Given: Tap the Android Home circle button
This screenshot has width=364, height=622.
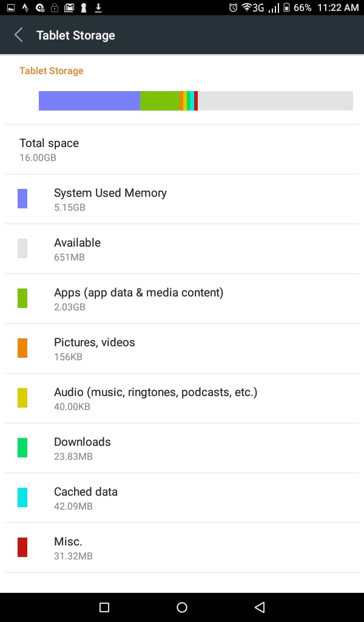Looking at the screenshot, I should (182, 607).
